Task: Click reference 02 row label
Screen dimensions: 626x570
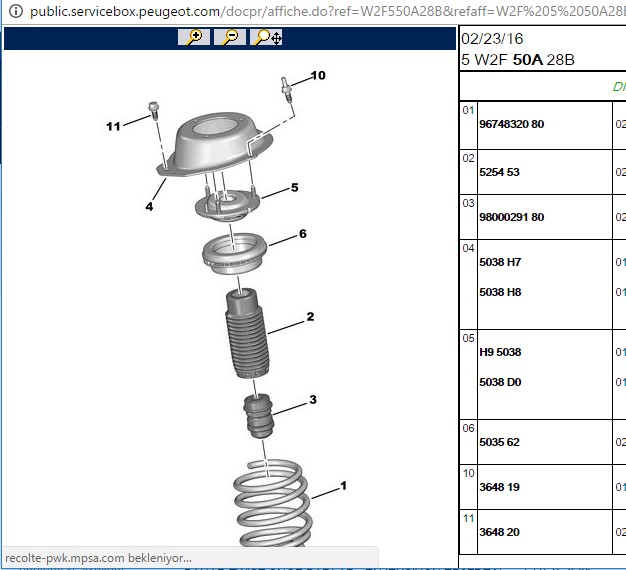Action: (468, 158)
